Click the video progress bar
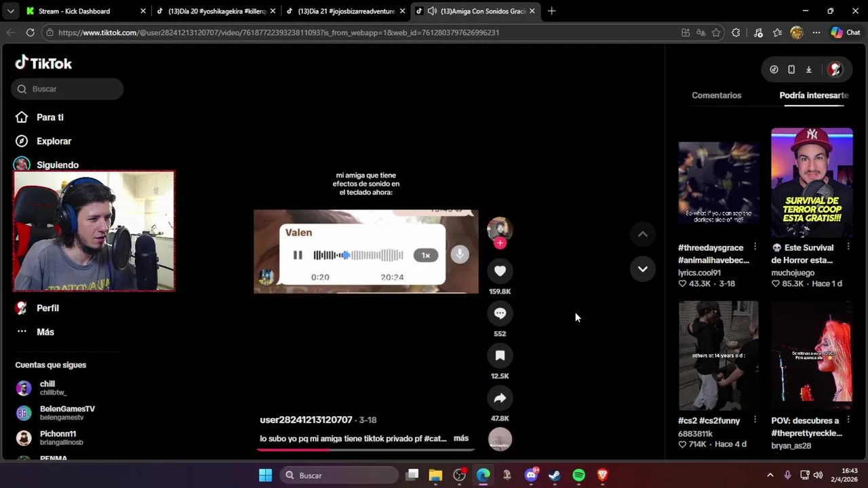Image resolution: width=868 pixels, height=488 pixels. click(366, 449)
